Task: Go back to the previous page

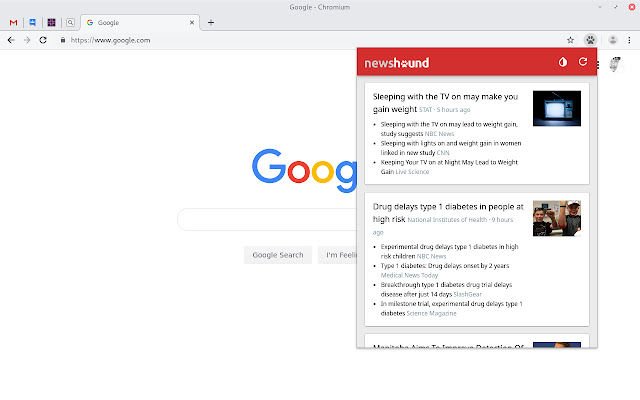Action: tap(11, 40)
